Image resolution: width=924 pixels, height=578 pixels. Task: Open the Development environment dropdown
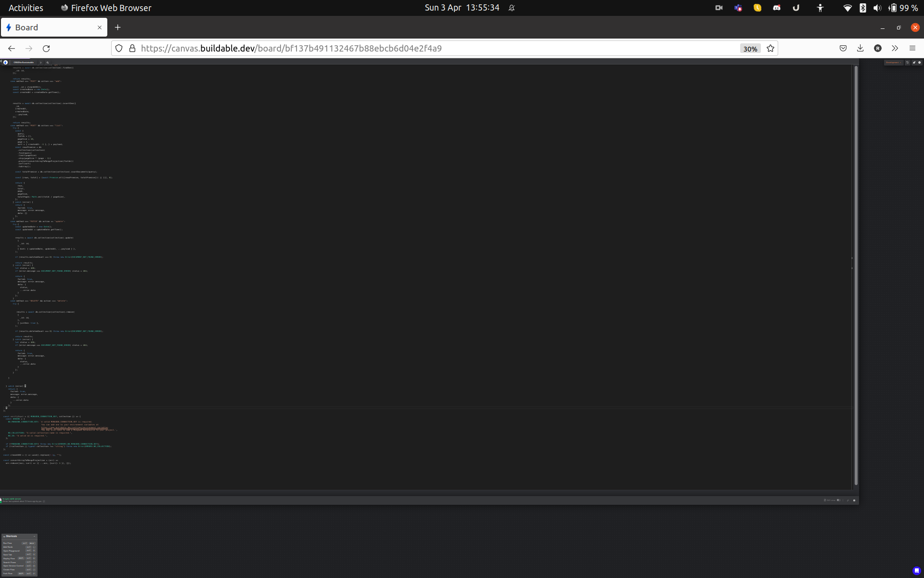point(893,63)
